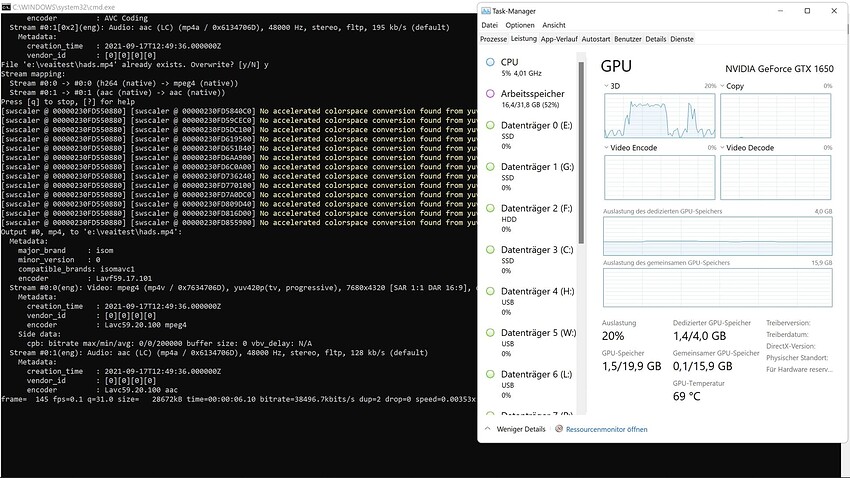This screenshot has width=850, height=478.
Task: Open Datenträger 0 (E:) disk entry
Action: pyautogui.click(x=530, y=135)
